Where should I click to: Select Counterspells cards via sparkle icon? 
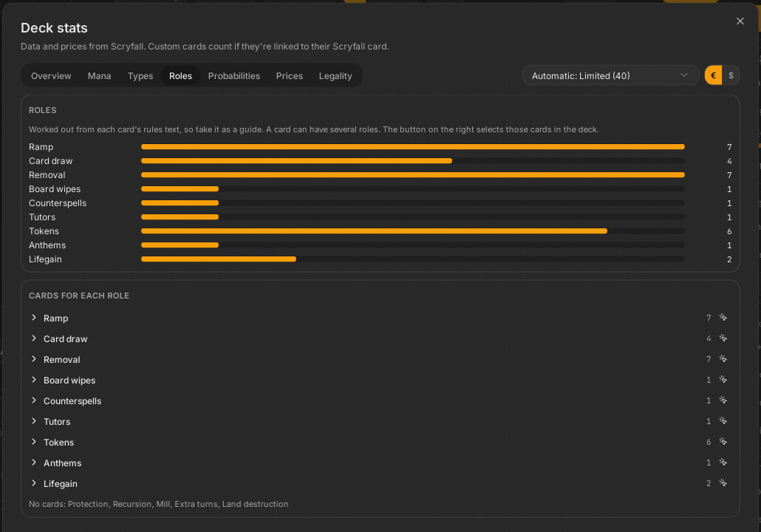[x=723, y=400]
